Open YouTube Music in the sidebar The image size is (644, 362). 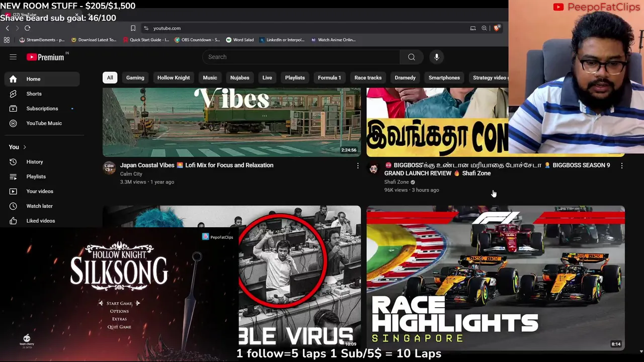[x=42, y=123]
